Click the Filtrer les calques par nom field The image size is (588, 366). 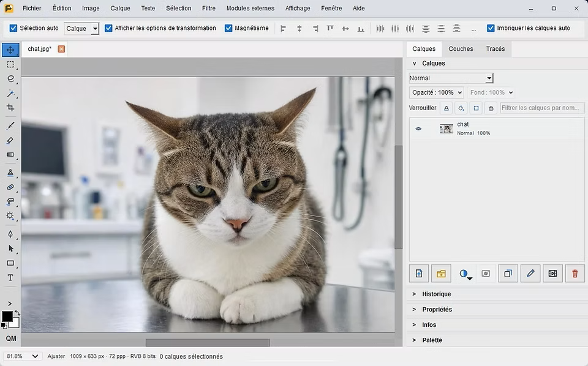click(x=542, y=108)
